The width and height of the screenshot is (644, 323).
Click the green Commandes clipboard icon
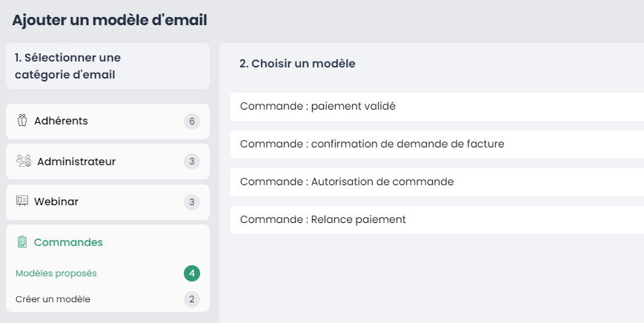(22, 242)
